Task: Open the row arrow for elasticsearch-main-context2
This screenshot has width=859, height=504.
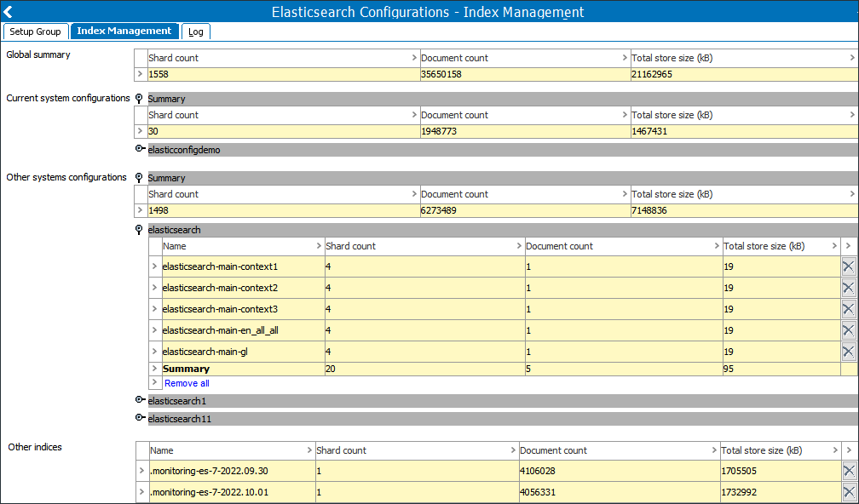Action: point(155,288)
